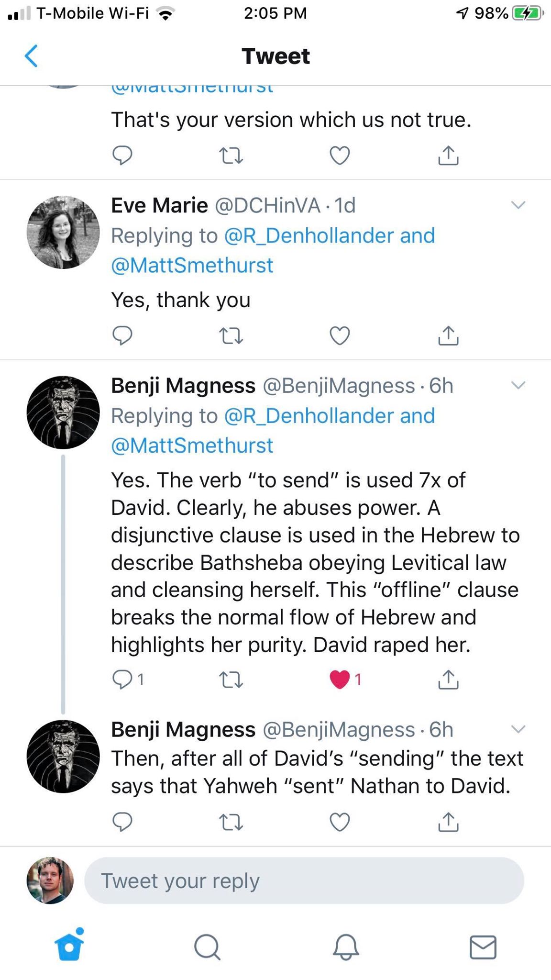This screenshot has width=551, height=980.
Task: Share Eve Marie's tweet
Action: click(x=448, y=335)
